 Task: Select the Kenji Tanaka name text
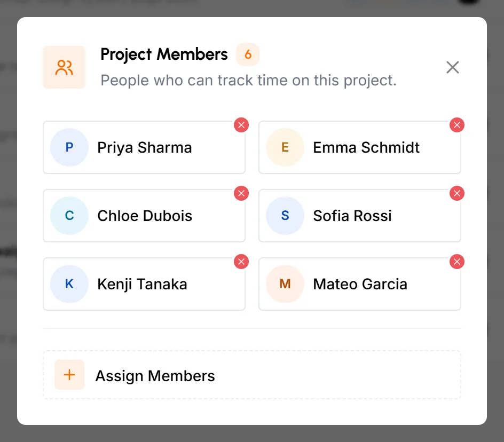tap(143, 285)
